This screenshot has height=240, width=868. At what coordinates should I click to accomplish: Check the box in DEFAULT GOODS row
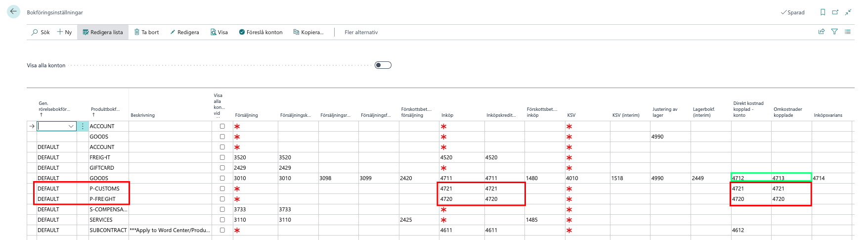[222, 178]
